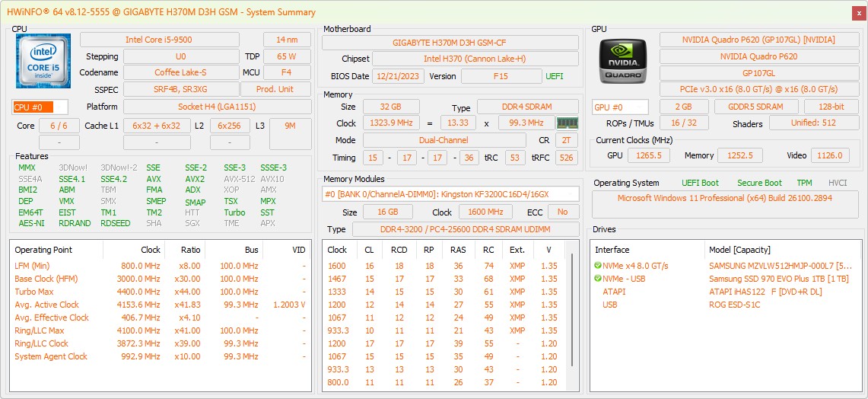Click the tRFC 526 value
This screenshot has height=399, width=868.
click(x=566, y=158)
